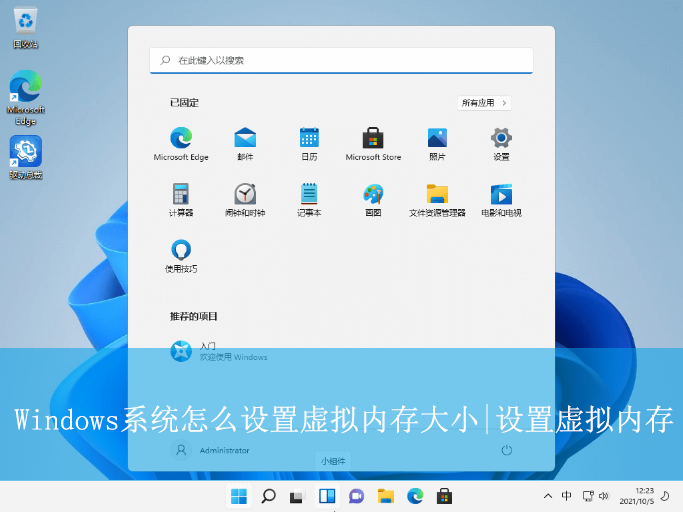Open the Mail (邮件) app
This screenshot has width=683, height=512.
click(x=245, y=144)
